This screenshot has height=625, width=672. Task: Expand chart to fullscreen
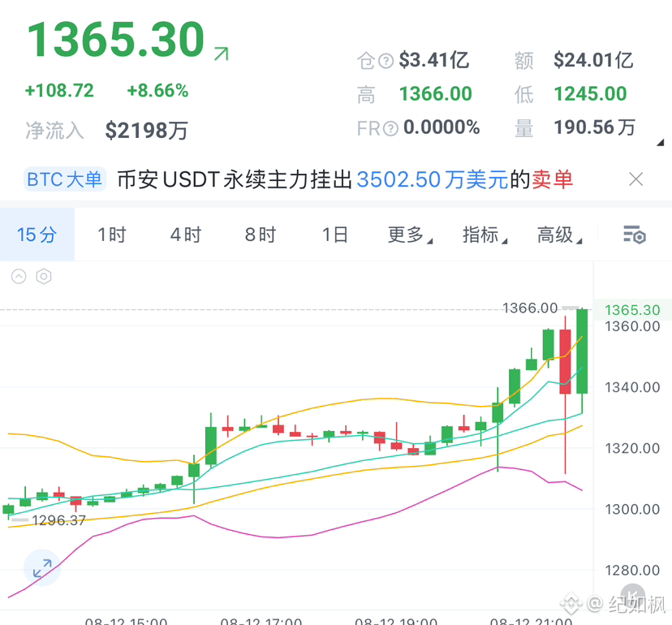42,567
